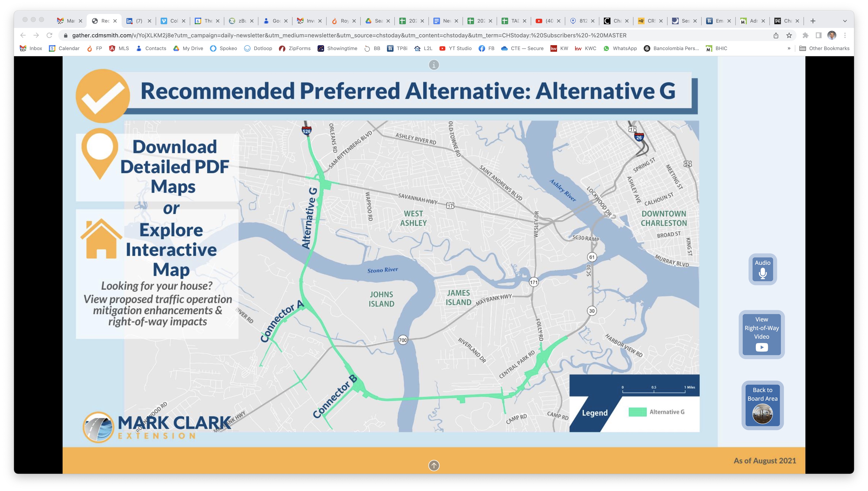The width and height of the screenshot is (868, 491).
Task: Click the up-arrow circle icon on the orange bar
Action: coord(434,465)
